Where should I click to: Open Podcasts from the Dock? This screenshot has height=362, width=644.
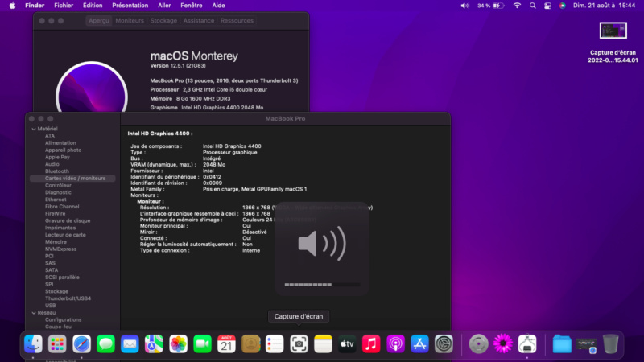pyautogui.click(x=395, y=344)
